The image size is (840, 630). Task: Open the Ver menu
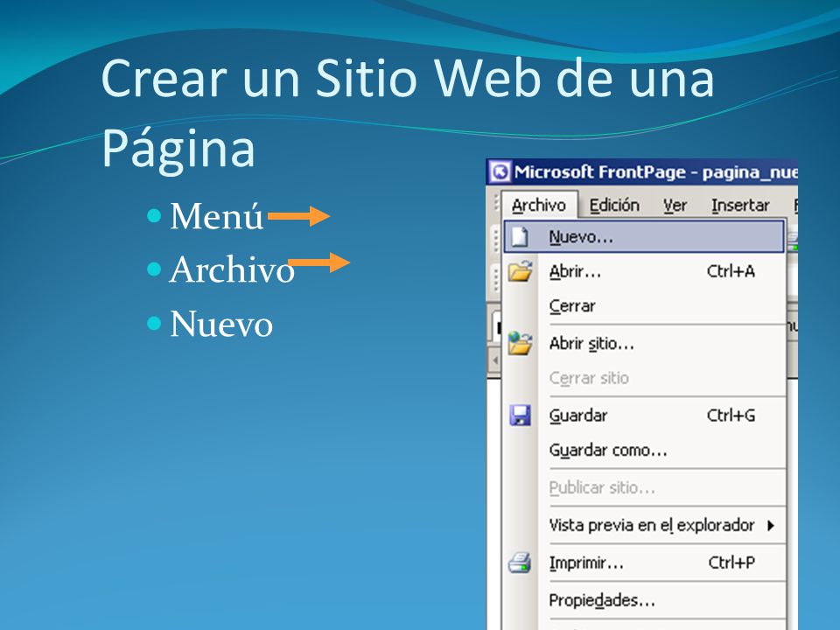tap(675, 205)
